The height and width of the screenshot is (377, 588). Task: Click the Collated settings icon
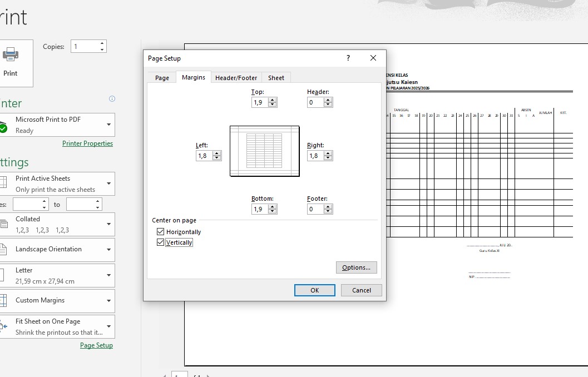click(5, 224)
